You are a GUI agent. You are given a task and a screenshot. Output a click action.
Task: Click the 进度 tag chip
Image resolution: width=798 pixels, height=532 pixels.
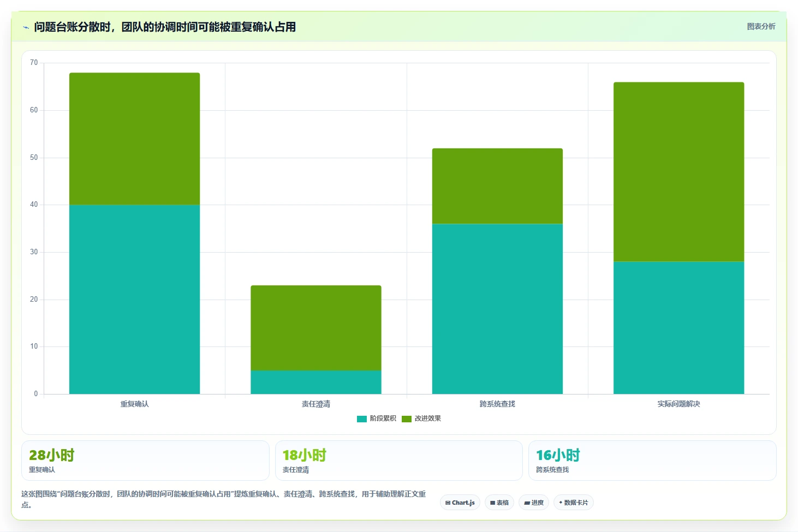(534, 503)
